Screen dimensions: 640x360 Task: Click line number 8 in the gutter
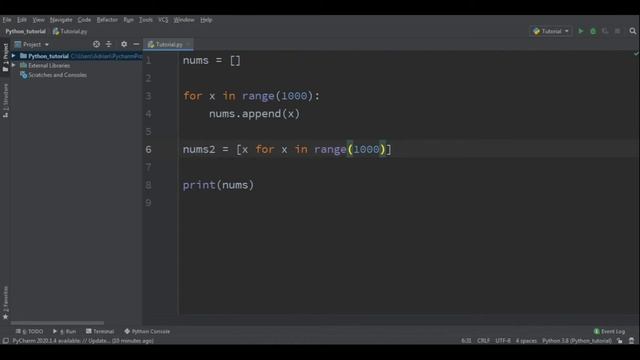pyautogui.click(x=149, y=185)
